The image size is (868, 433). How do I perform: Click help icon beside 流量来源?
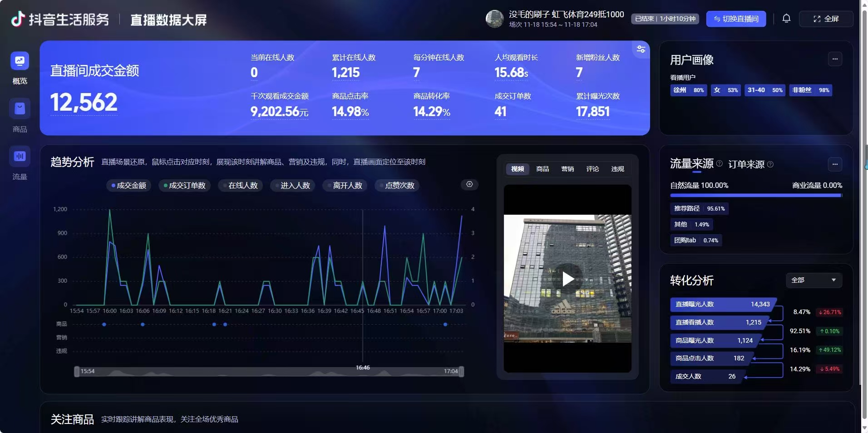pos(720,164)
